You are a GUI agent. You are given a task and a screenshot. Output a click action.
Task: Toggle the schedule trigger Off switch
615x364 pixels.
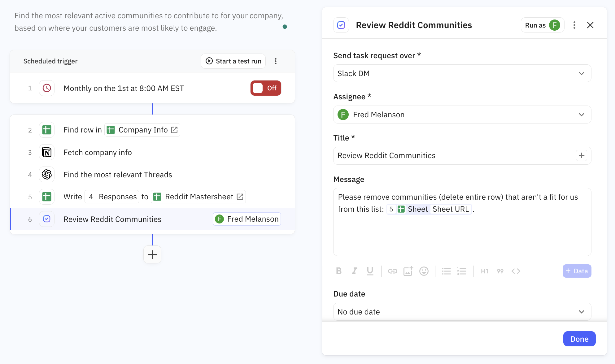(x=265, y=88)
